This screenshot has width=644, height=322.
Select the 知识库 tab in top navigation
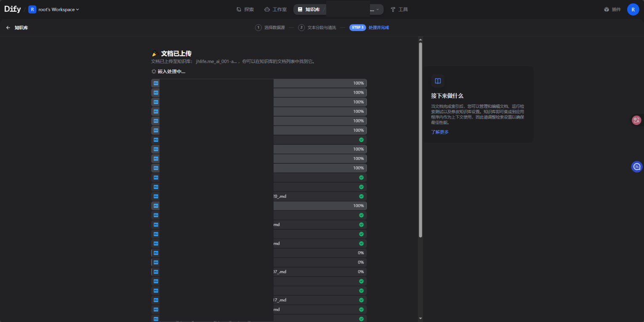309,9
